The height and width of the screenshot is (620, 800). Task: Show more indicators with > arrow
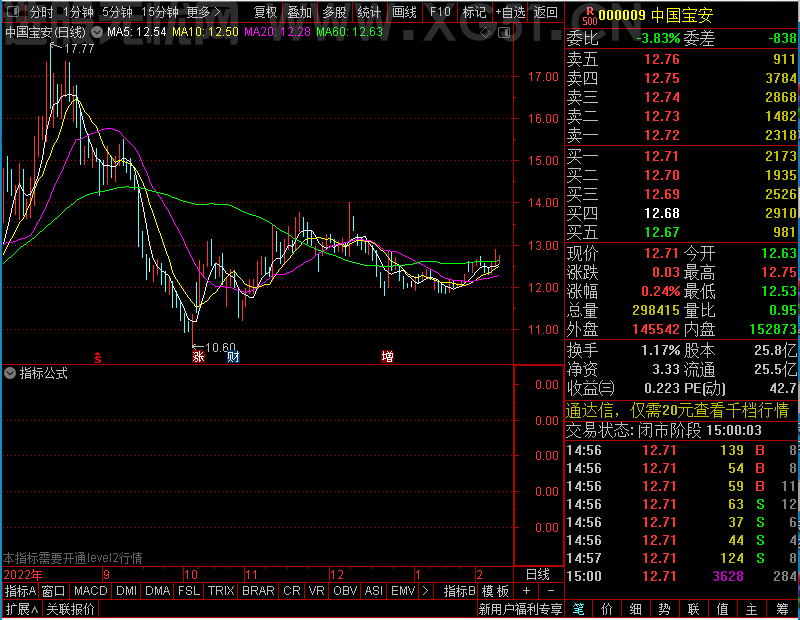click(x=426, y=591)
